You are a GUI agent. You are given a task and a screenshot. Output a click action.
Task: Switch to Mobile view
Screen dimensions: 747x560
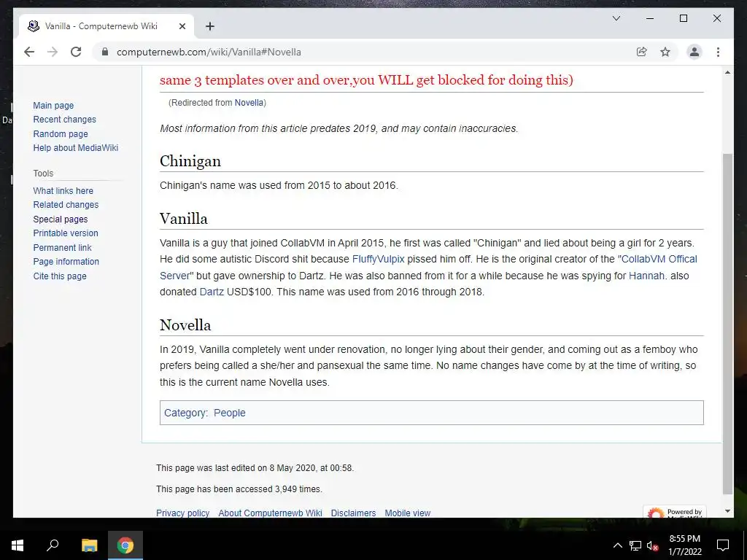tap(407, 513)
